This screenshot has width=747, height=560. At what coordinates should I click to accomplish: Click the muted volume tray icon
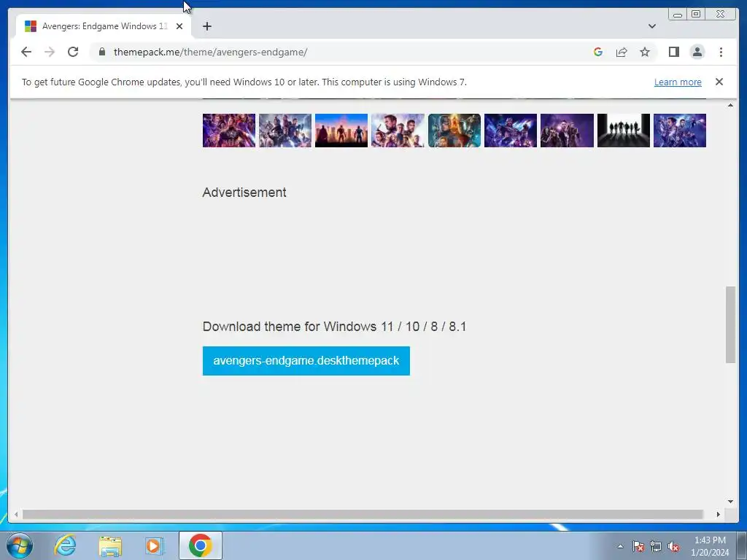[x=673, y=546]
